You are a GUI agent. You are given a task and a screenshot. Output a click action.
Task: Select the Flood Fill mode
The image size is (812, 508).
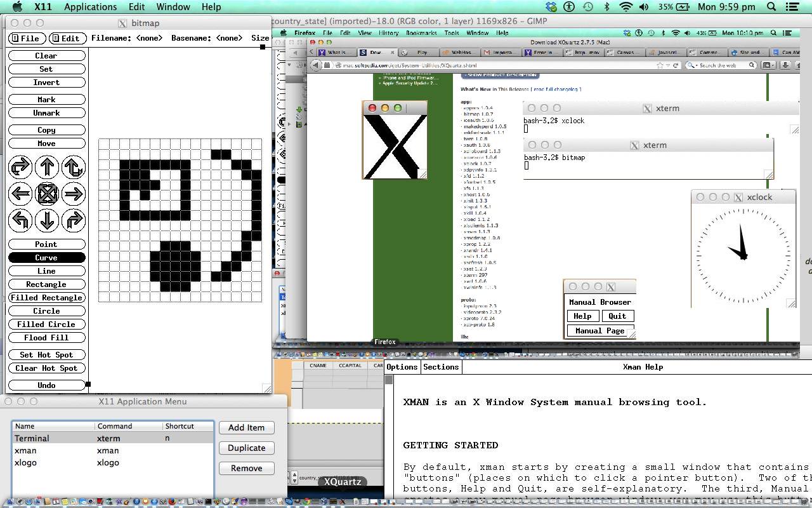pyautogui.click(x=46, y=338)
